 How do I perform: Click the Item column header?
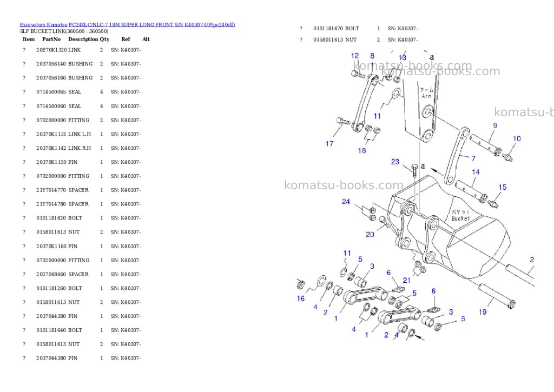tap(29, 39)
